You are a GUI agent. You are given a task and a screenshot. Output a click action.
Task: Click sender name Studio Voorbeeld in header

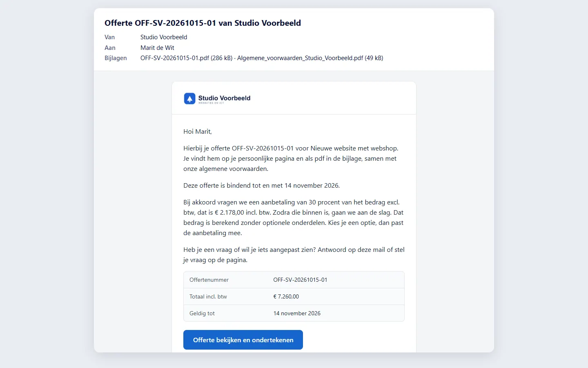pyautogui.click(x=164, y=37)
